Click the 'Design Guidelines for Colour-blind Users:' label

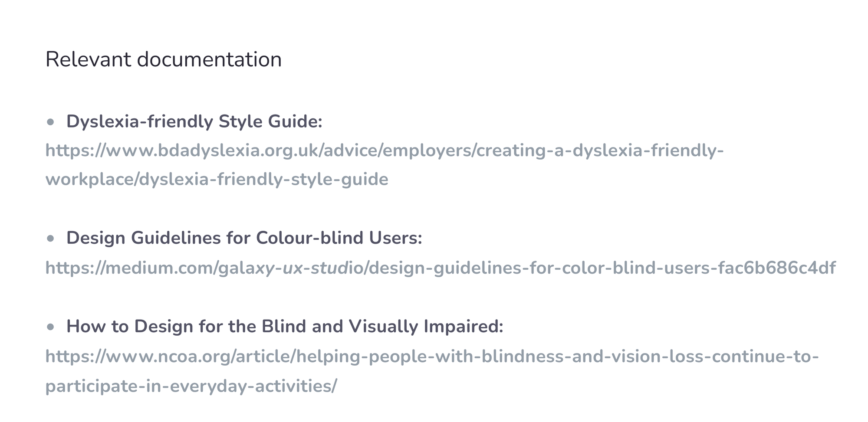coord(244,238)
